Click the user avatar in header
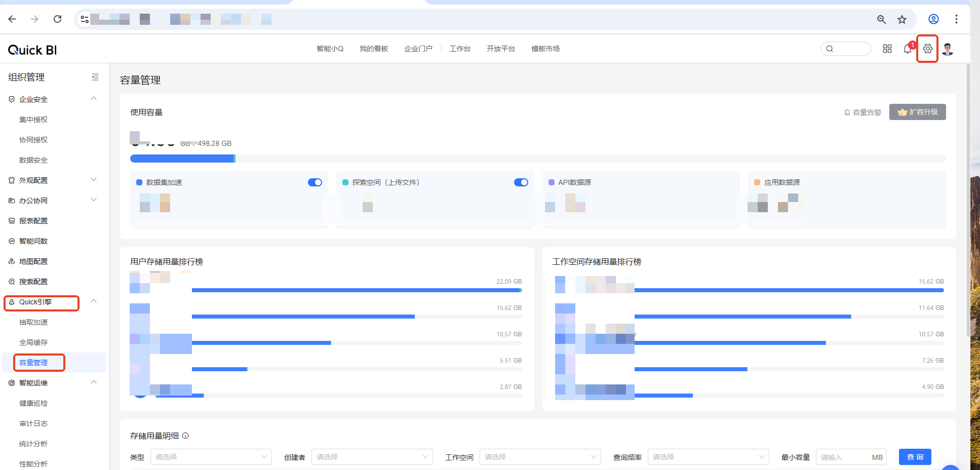This screenshot has width=980, height=470. pos(948,49)
